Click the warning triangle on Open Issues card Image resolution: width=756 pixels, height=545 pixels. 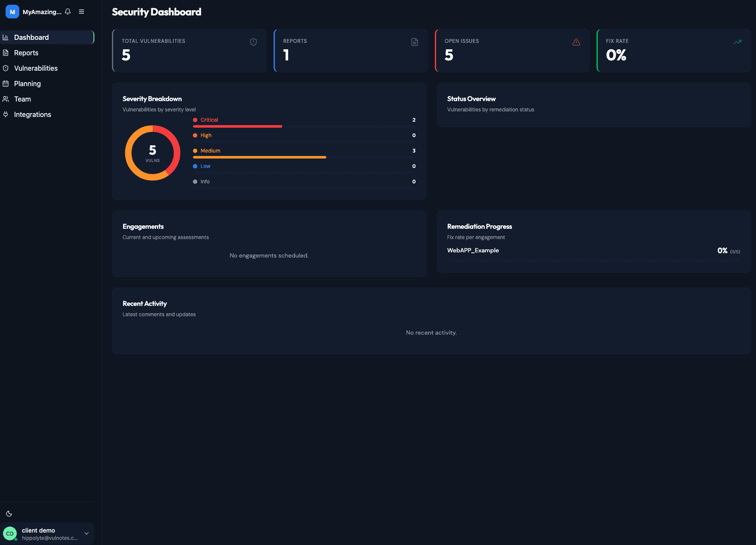pyautogui.click(x=576, y=42)
